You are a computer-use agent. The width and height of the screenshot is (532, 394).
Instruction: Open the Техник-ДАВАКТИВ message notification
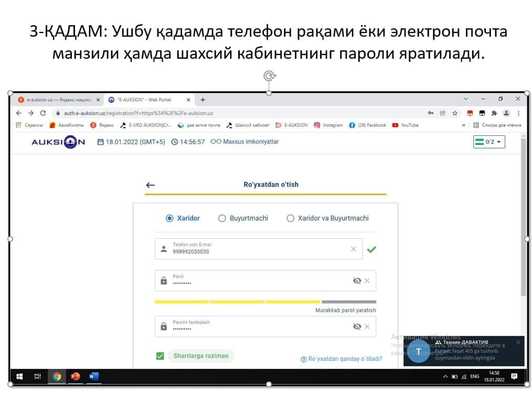464,351
